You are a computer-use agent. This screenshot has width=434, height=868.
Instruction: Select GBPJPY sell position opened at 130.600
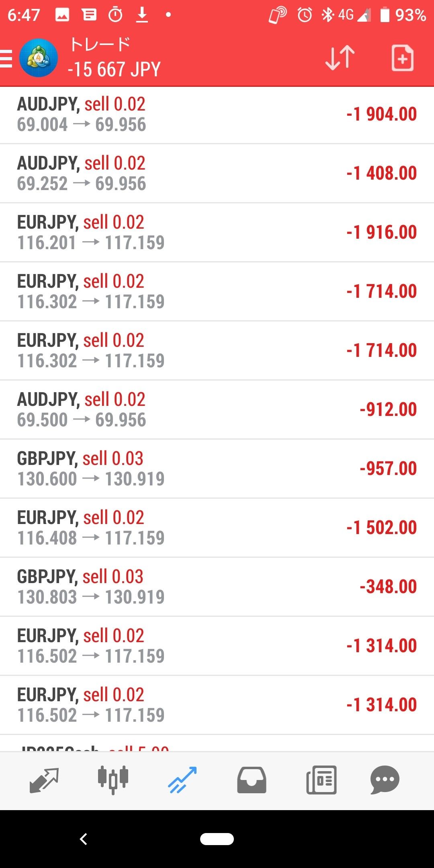(x=217, y=469)
